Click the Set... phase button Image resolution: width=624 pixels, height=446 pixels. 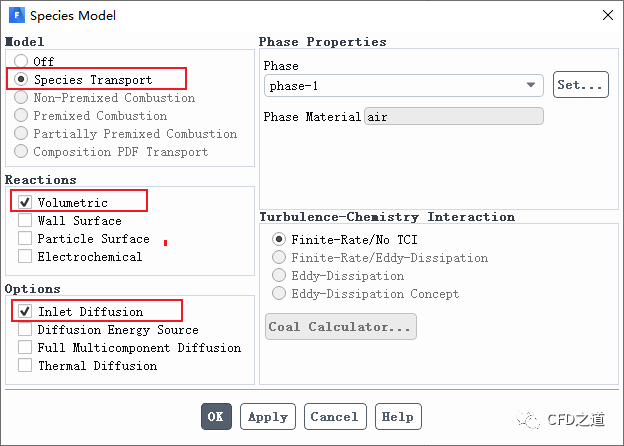point(580,85)
